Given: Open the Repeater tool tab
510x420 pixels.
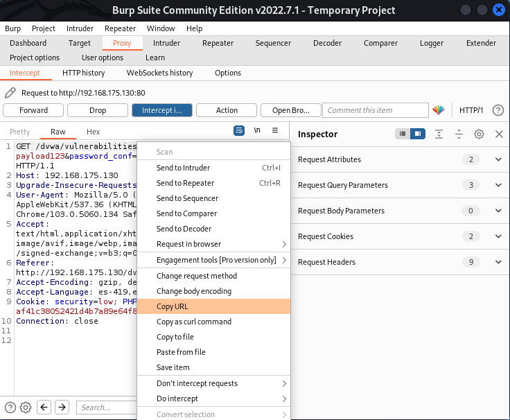Looking at the screenshot, I should pyautogui.click(x=218, y=43).
